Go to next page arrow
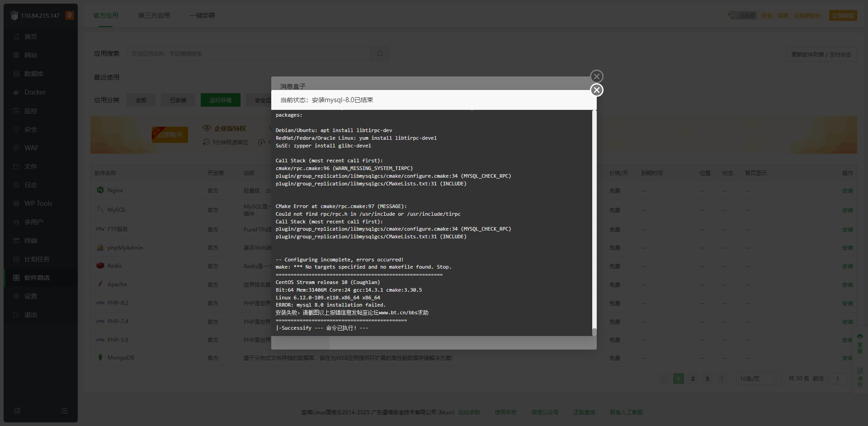The width and height of the screenshot is (868, 426). (722, 379)
